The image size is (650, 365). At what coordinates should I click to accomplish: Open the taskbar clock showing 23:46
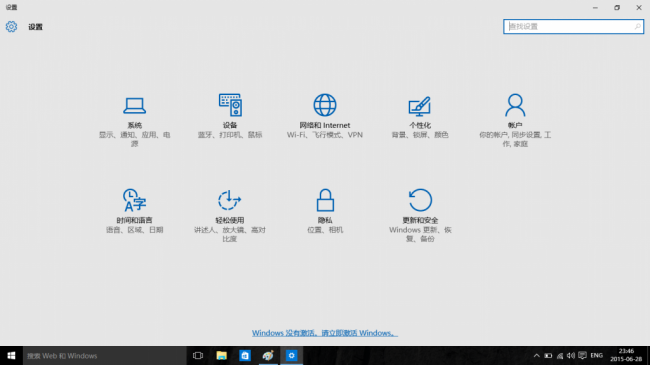pos(626,355)
